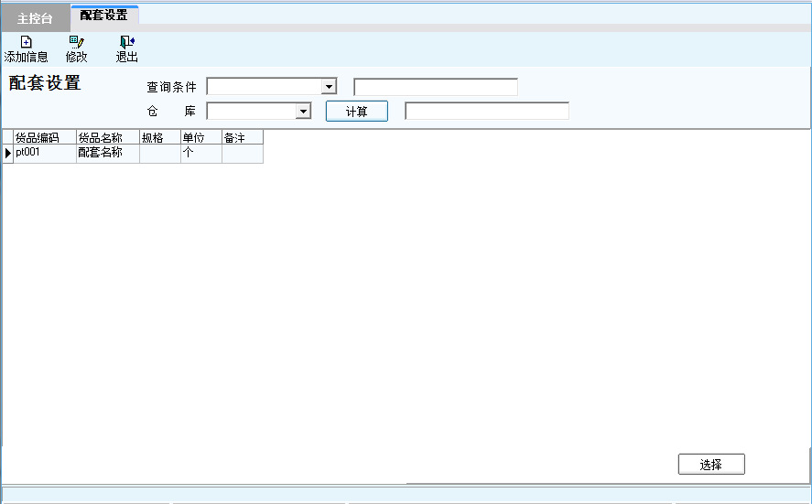Focus the text field beside 计算 button
812x504 pixels.
[x=487, y=111]
